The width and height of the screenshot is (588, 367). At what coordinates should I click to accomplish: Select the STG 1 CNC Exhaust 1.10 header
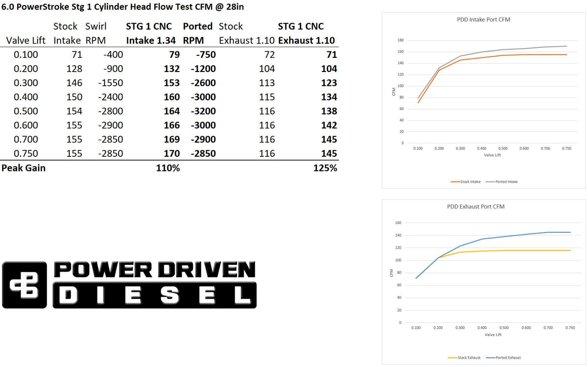[x=306, y=33]
